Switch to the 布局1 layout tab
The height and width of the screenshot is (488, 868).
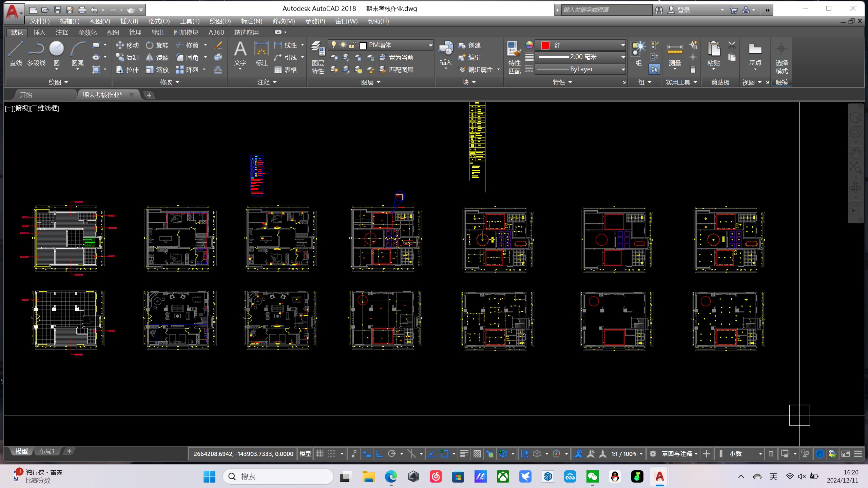(x=47, y=451)
